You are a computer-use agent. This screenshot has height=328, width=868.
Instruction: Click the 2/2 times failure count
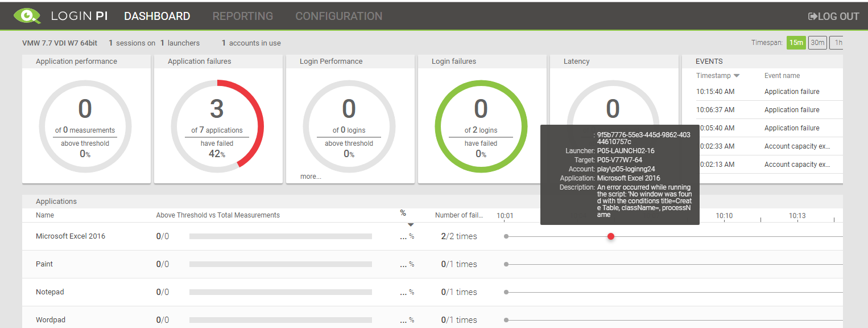pos(459,236)
